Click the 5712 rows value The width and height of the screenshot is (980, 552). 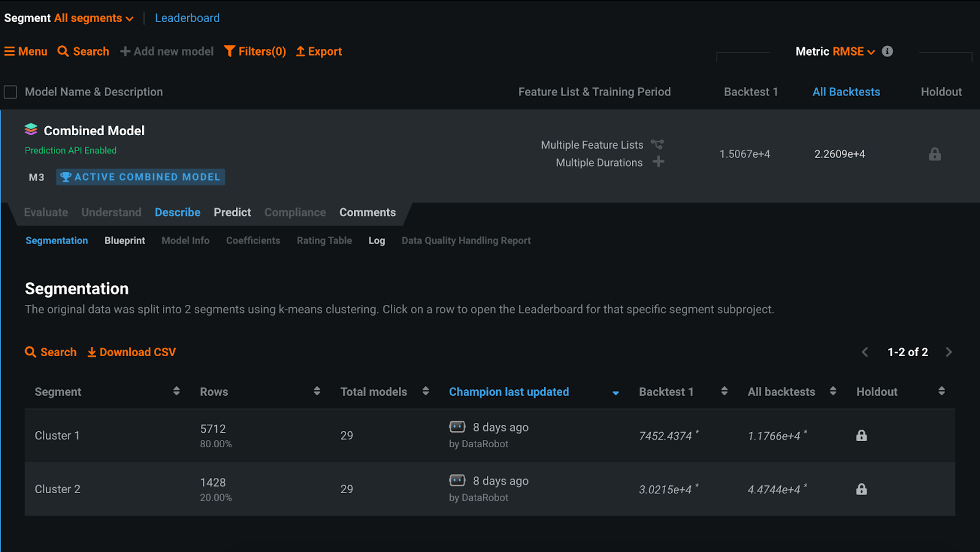tap(213, 429)
